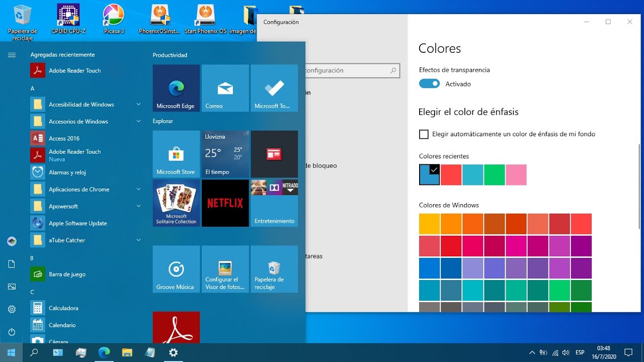The image size is (644, 362).
Task: Select the Picasa 3 desktop icon
Action: click(x=114, y=18)
